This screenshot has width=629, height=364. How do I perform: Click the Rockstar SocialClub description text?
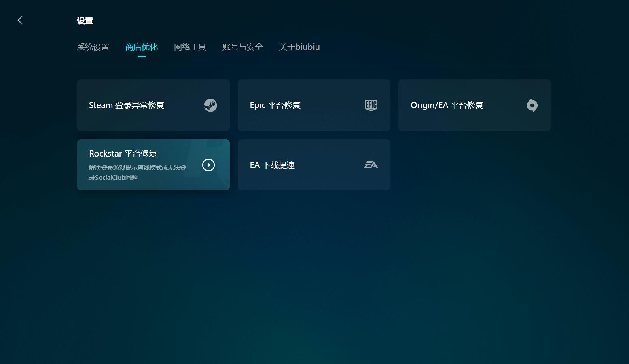pos(138,172)
